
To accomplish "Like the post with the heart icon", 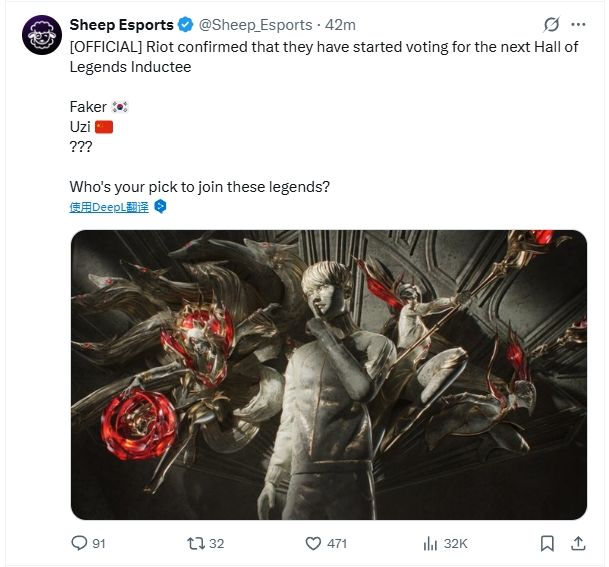I will [313, 543].
